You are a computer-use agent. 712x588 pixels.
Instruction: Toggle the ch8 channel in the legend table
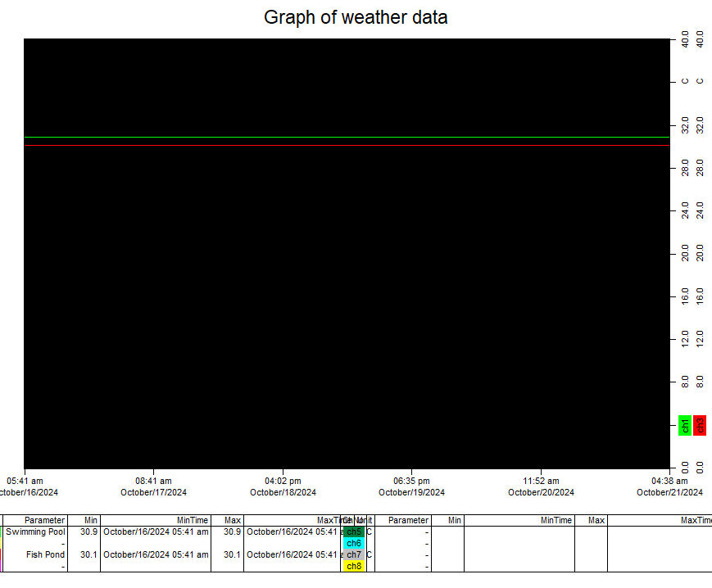tap(354, 566)
